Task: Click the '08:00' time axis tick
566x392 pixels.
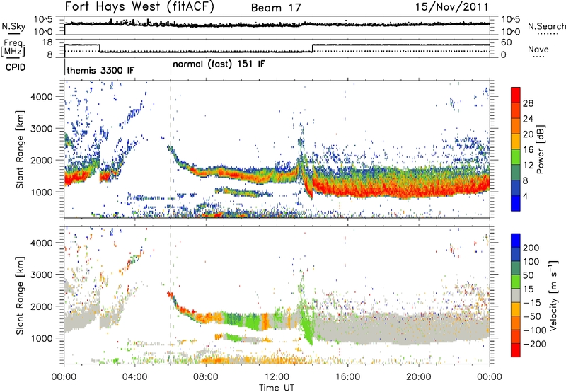Action: tap(206, 377)
